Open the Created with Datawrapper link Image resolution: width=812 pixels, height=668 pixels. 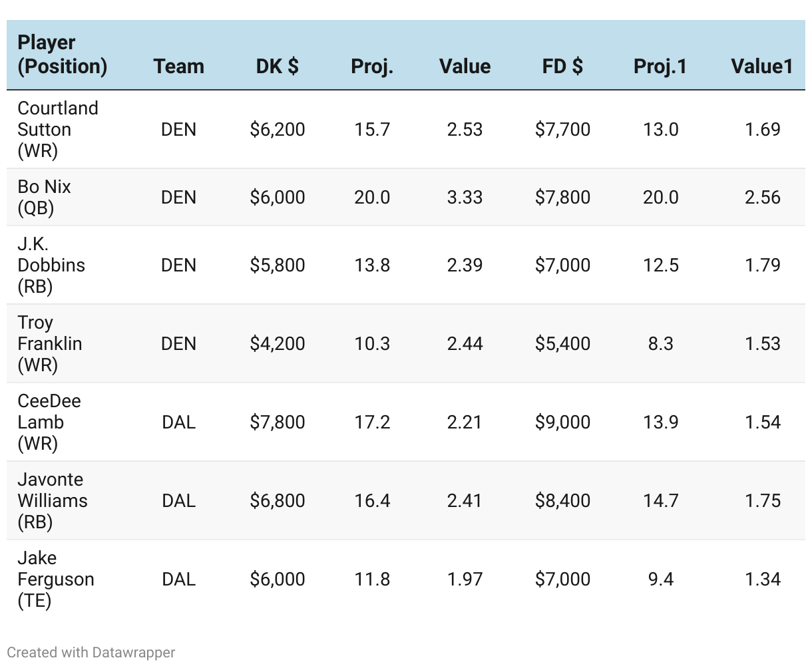pyautogui.click(x=91, y=653)
